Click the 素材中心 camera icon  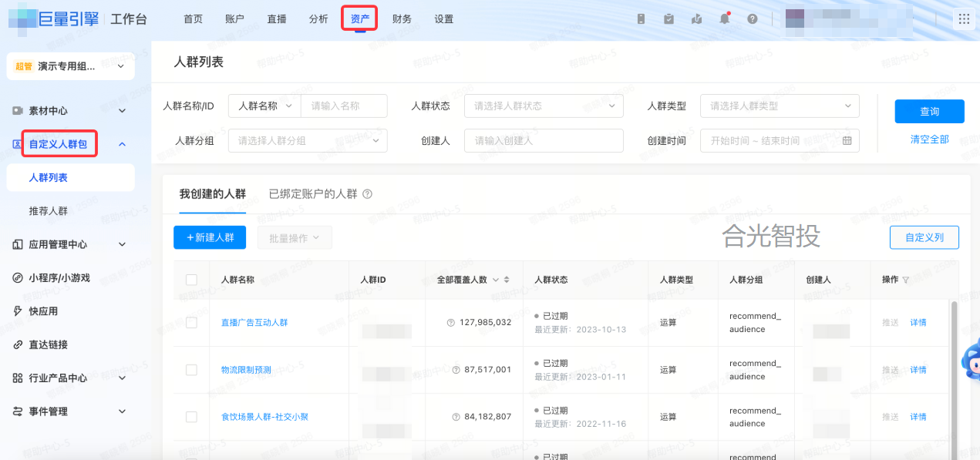tap(18, 111)
